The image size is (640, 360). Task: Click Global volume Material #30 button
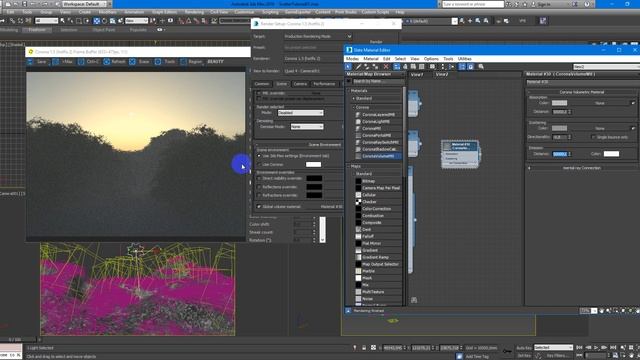point(331,207)
